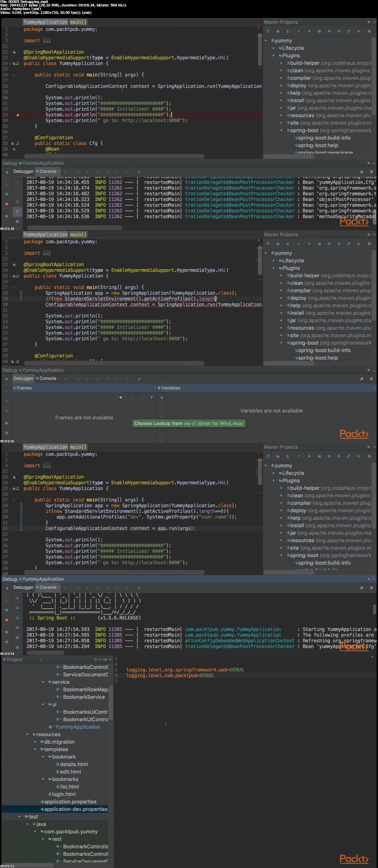Select YummyApplication class in Project tree
Screen dimensions: 378x868
(74, 727)
